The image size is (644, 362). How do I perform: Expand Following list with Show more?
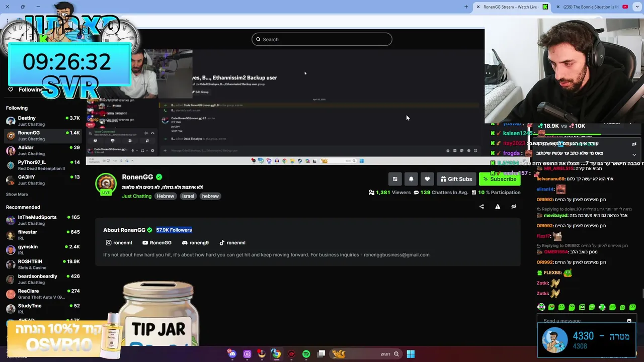[x=17, y=194]
